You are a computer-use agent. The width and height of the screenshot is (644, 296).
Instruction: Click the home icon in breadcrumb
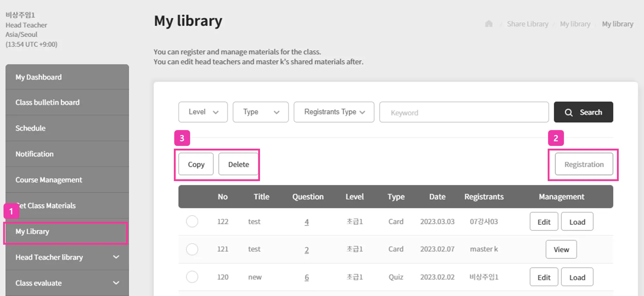point(489,24)
